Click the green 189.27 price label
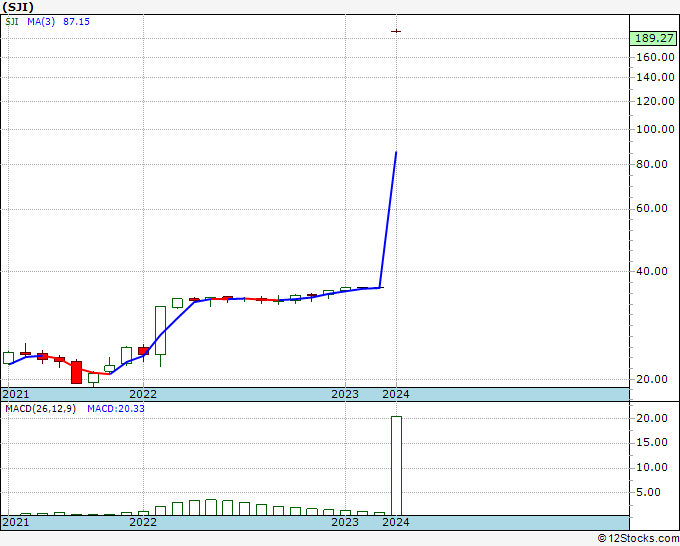The width and height of the screenshot is (680, 546). [x=654, y=38]
